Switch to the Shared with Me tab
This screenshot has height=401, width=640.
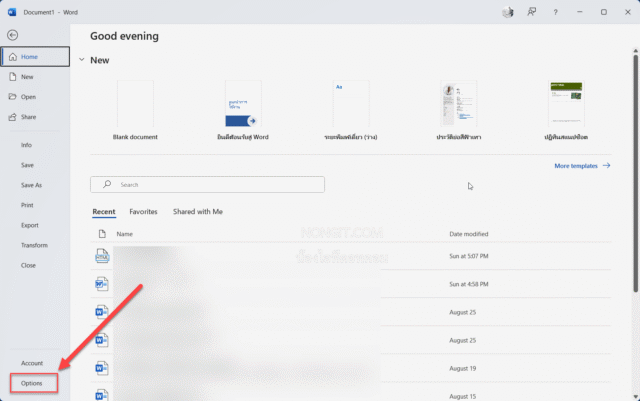coord(198,212)
